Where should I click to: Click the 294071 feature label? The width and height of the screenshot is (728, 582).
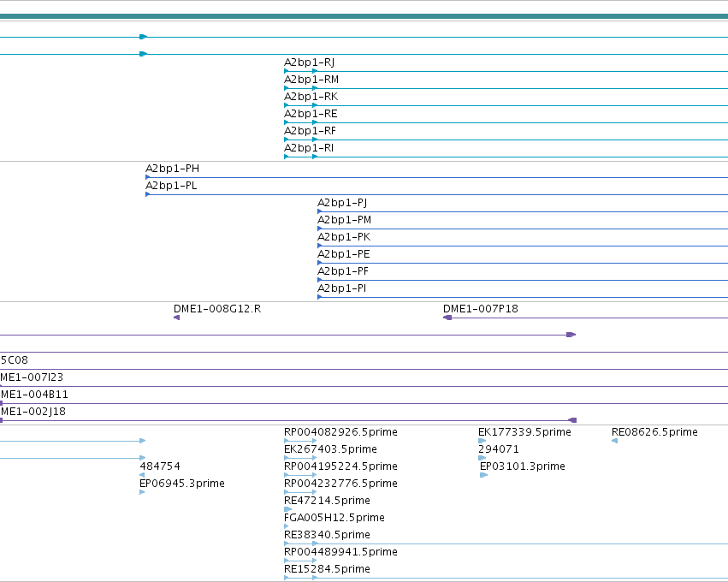coord(499,449)
